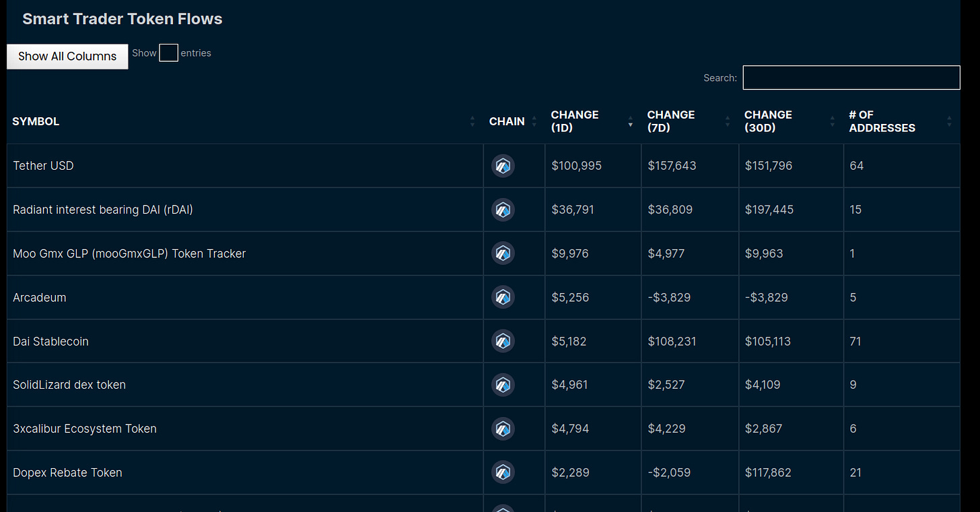
Task: Focus the Search input field
Action: pos(851,77)
